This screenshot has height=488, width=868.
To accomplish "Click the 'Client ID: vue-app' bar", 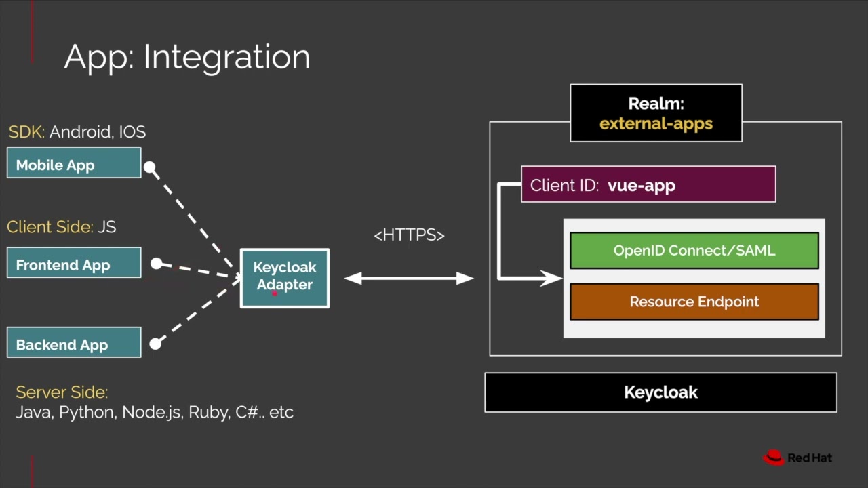I will (x=648, y=184).
